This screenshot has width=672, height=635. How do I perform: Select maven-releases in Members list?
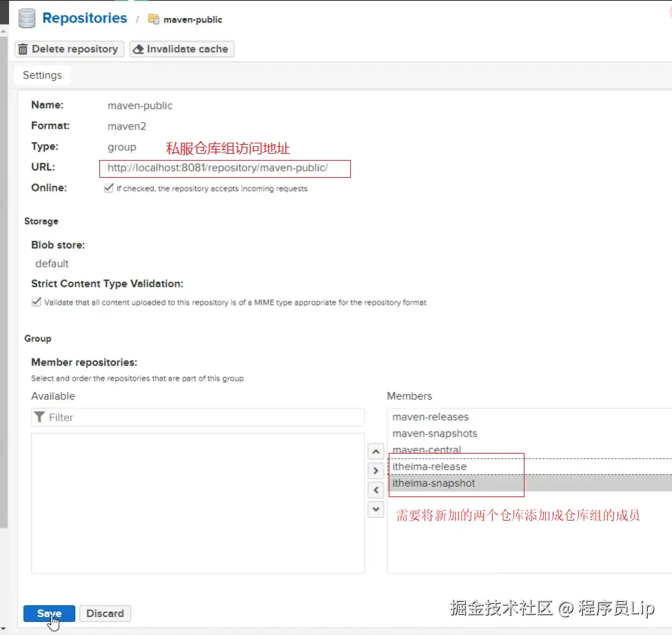pos(529,416)
